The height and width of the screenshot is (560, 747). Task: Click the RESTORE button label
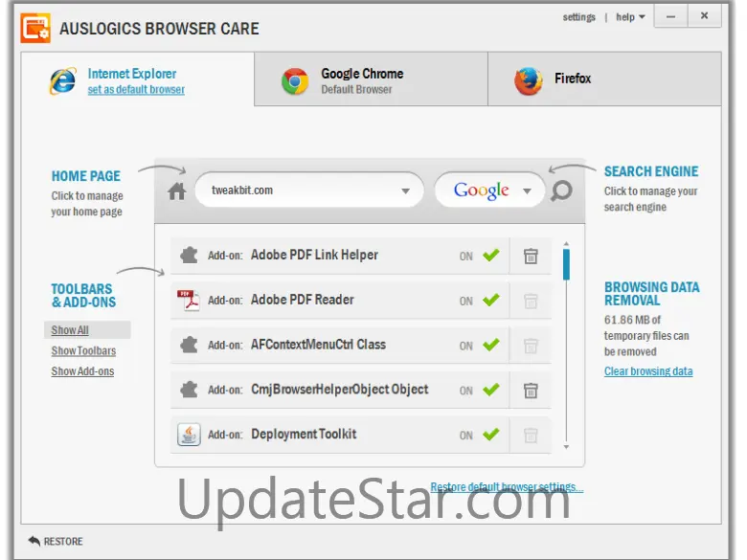point(63,542)
